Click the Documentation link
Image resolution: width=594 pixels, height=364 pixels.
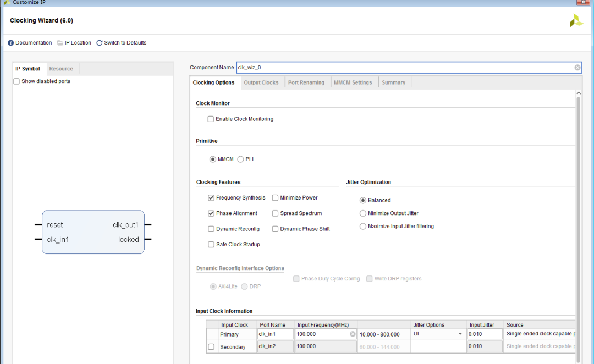[34, 43]
